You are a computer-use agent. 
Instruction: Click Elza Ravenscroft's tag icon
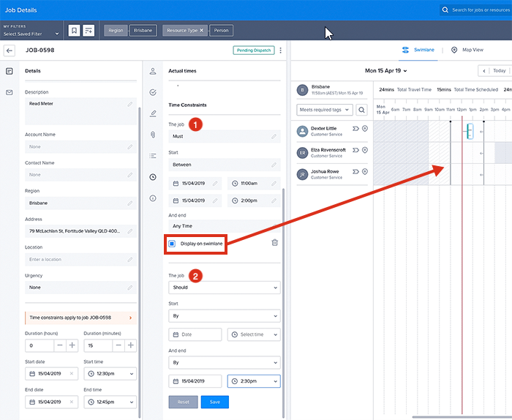355,150
